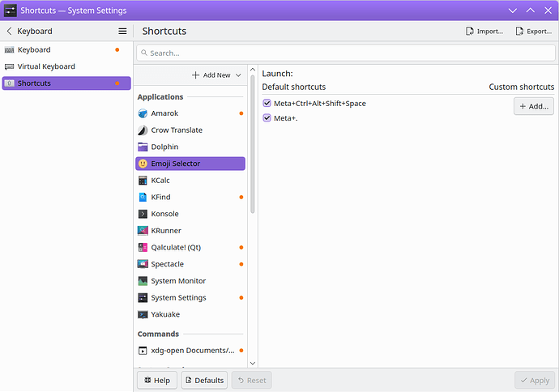Uncheck the Meta+. shortcut checkbox

267,118
